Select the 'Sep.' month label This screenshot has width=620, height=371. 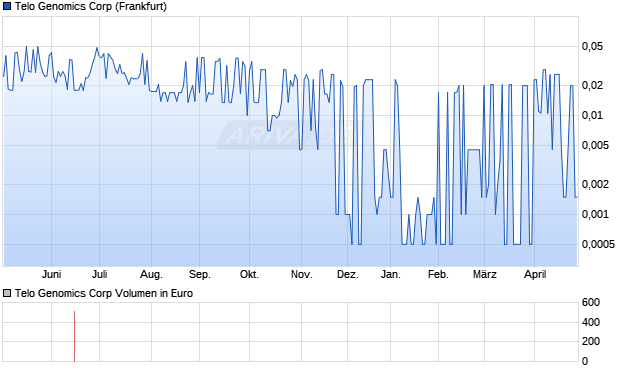[200, 274]
